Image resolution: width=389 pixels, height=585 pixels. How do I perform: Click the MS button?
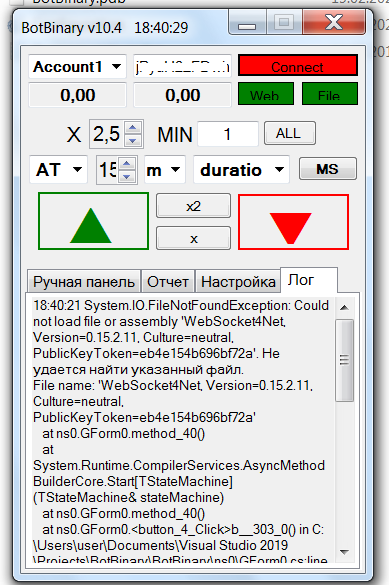[x=327, y=169]
